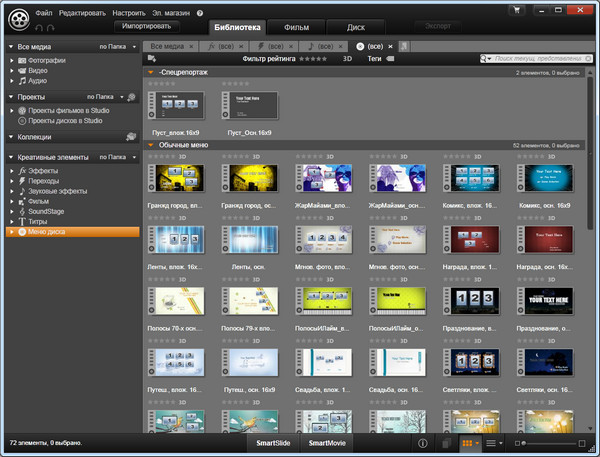Launch SmartMovie from the bottom bar
Viewport: 600px width, 457px height.
click(x=327, y=442)
